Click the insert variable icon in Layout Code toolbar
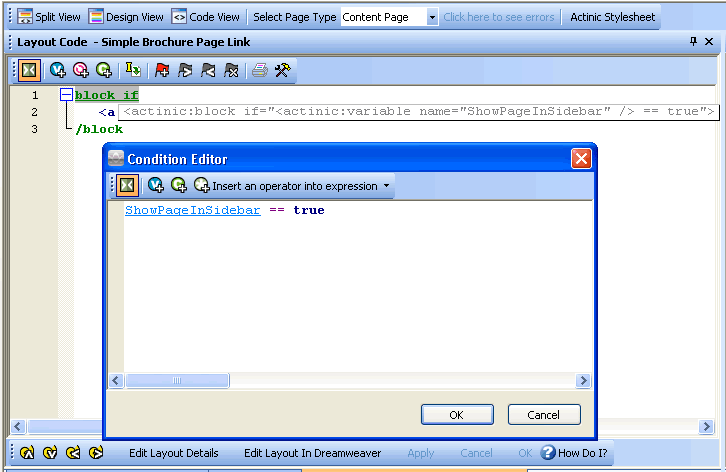The width and height of the screenshot is (726, 472). pos(58,70)
